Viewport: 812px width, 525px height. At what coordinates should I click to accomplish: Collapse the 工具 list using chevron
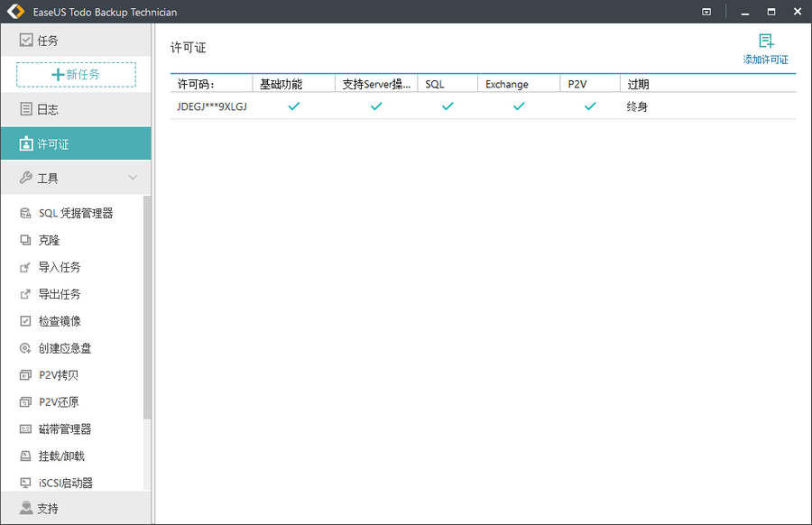click(x=134, y=178)
